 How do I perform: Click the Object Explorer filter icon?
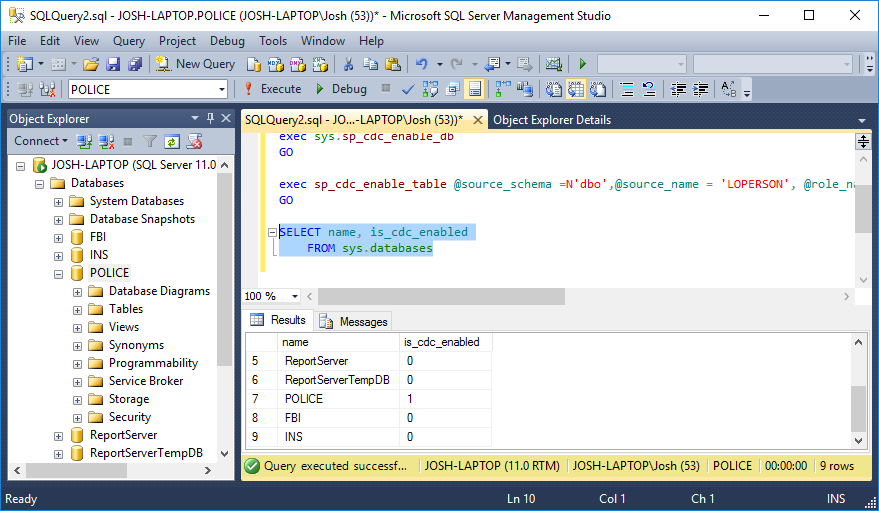coord(150,141)
